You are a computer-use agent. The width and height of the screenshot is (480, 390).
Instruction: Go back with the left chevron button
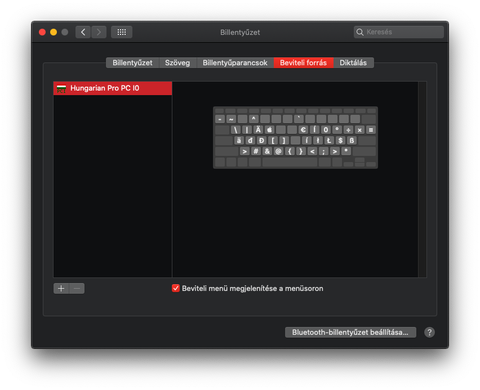(x=83, y=32)
